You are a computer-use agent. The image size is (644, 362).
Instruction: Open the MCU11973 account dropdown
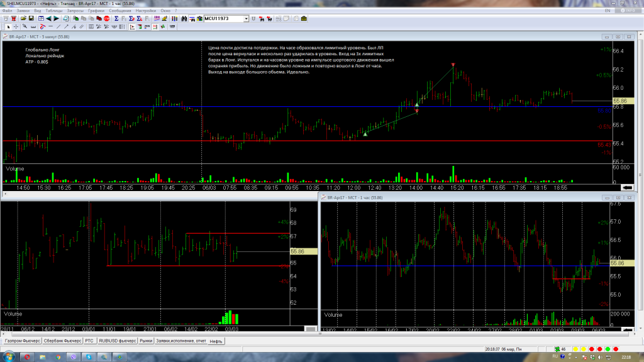tap(246, 18)
